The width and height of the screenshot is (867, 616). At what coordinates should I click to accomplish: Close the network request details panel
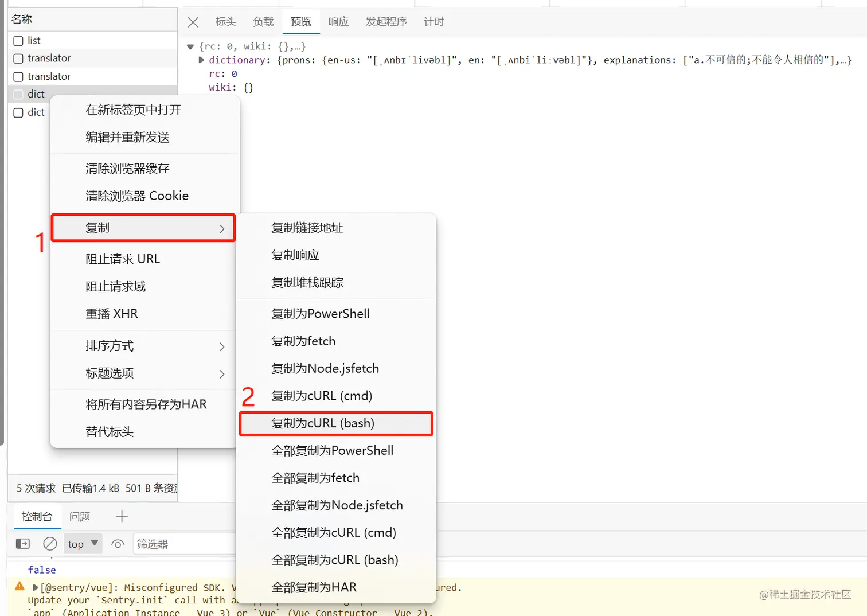[x=193, y=22]
